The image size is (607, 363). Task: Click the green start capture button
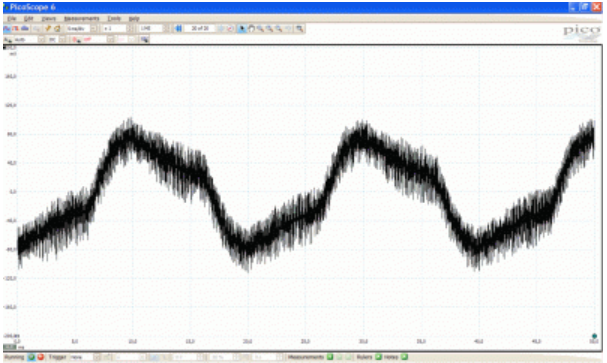tap(32, 357)
